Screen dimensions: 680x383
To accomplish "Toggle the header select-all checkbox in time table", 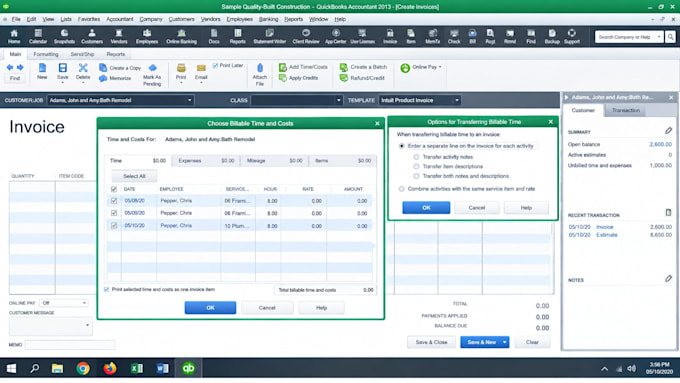I will tap(114, 189).
